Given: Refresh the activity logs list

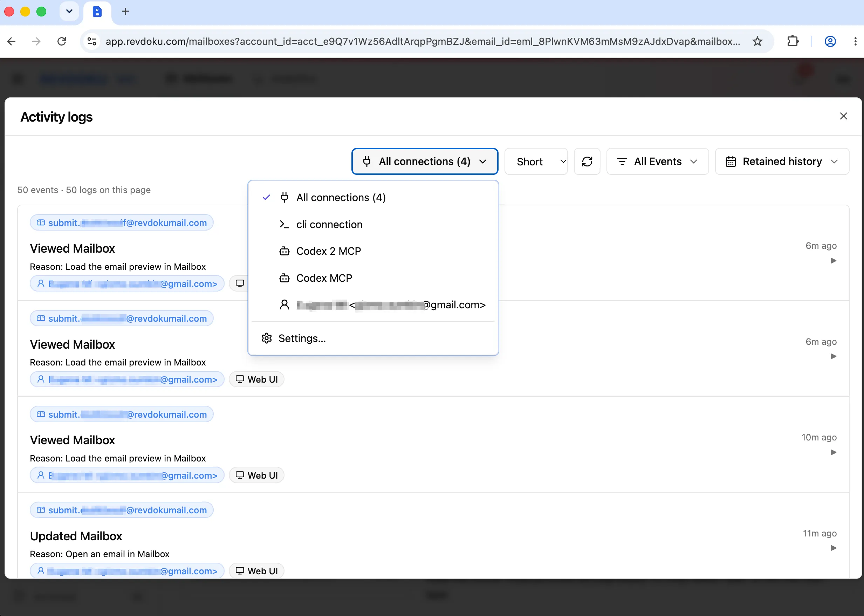Looking at the screenshot, I should (587, 162).
